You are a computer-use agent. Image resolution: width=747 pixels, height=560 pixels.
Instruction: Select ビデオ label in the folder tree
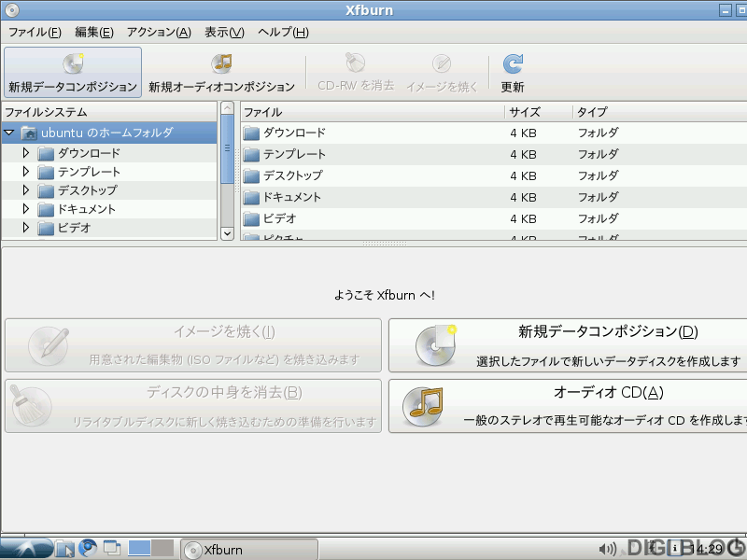[74, 228]
